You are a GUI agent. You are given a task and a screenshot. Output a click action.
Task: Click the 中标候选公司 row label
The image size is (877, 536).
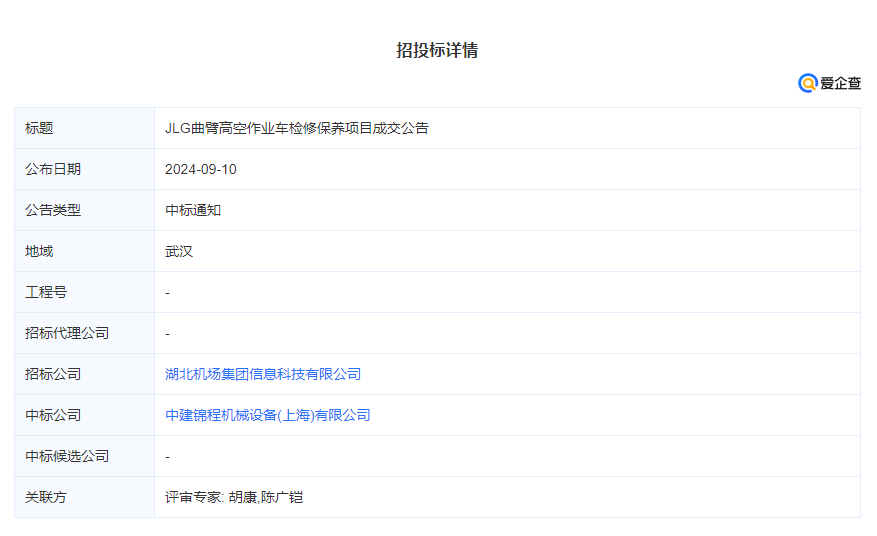click(67, 456)
